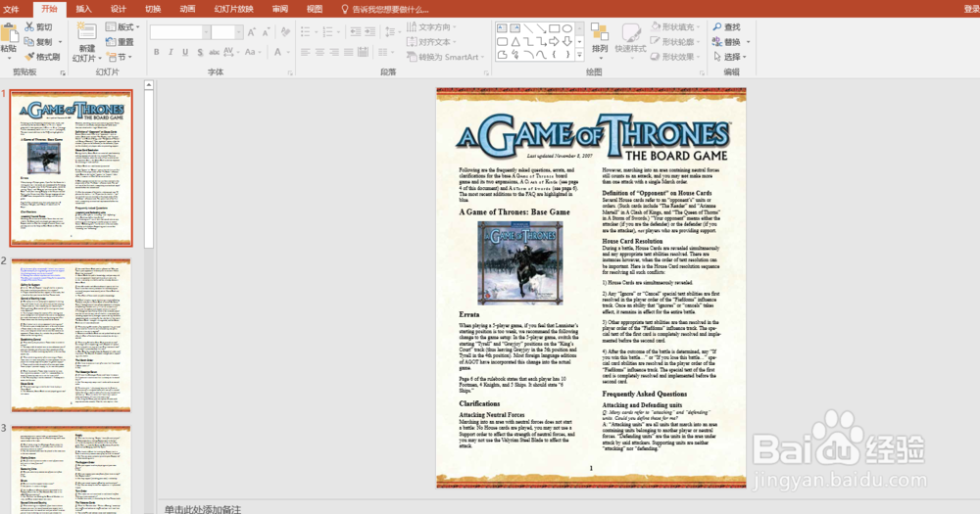The image size is (980, 514).
Task: Align text right
Action: coord(334,53)
